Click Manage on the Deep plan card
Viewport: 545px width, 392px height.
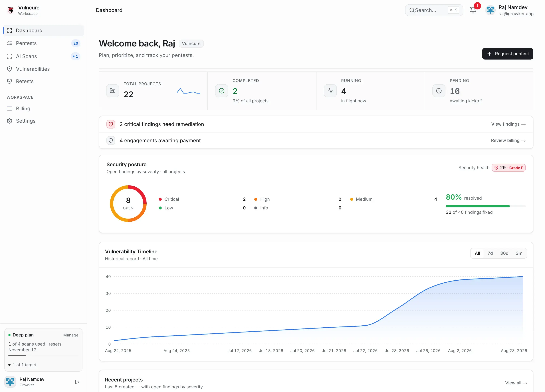point(71,335)
